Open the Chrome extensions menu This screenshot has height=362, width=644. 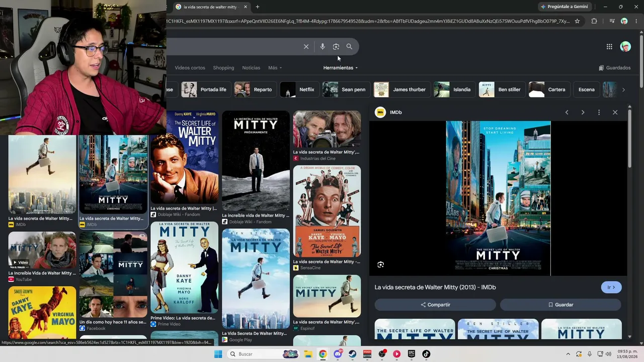tap(594, 21)
